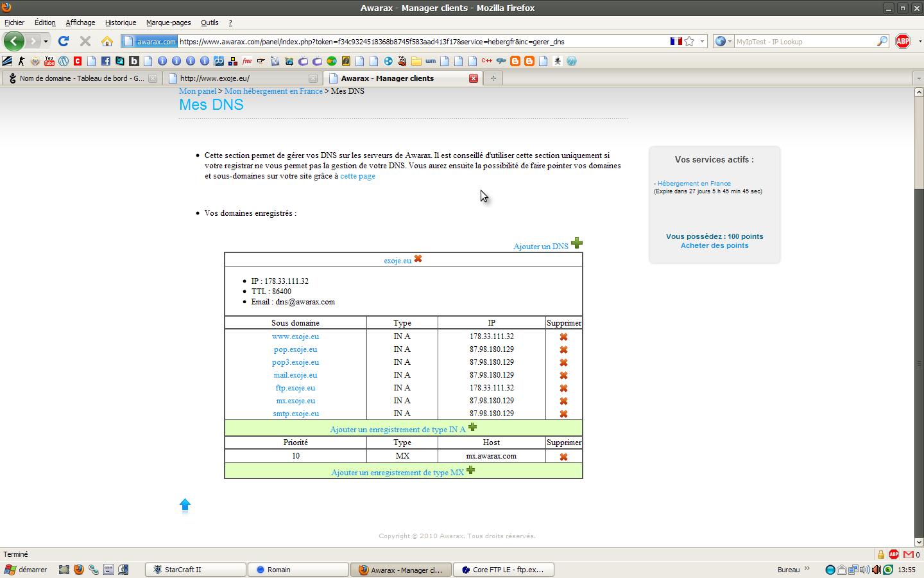Switch to Core FTP LE in the taskbar
Screen dimensions: 924x578
504,570
